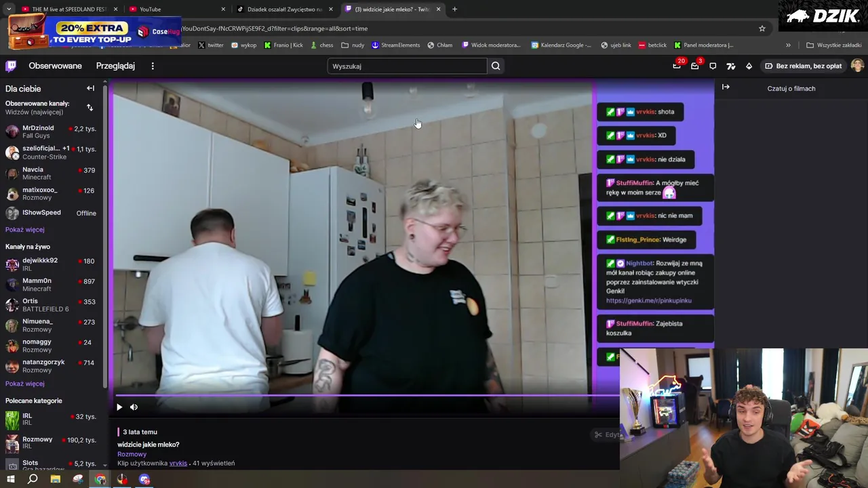Open the Przeglądaj tab
868x488 pixels.
point(115,66)
